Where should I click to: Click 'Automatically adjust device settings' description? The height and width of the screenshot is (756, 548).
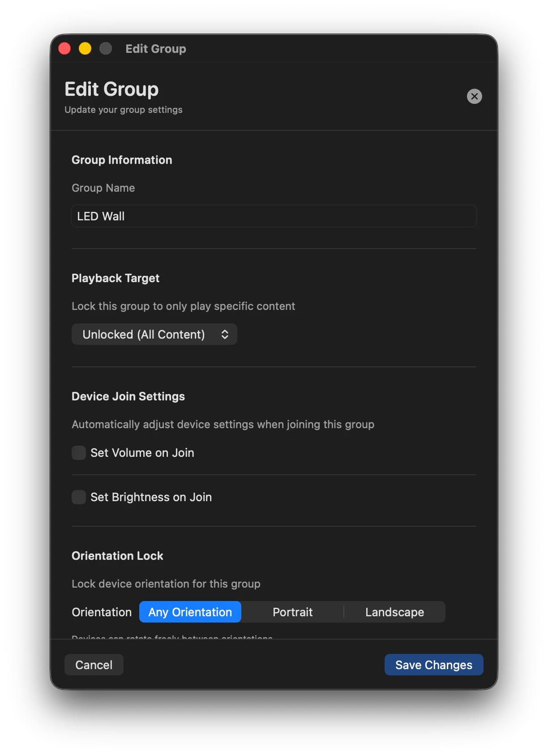click(x=223, y=425)
